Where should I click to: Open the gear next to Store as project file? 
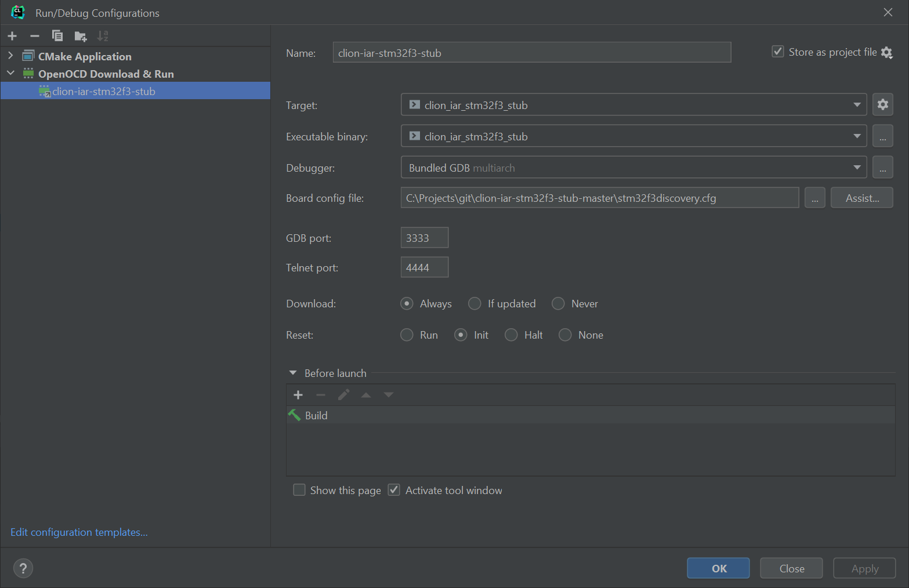886,52
